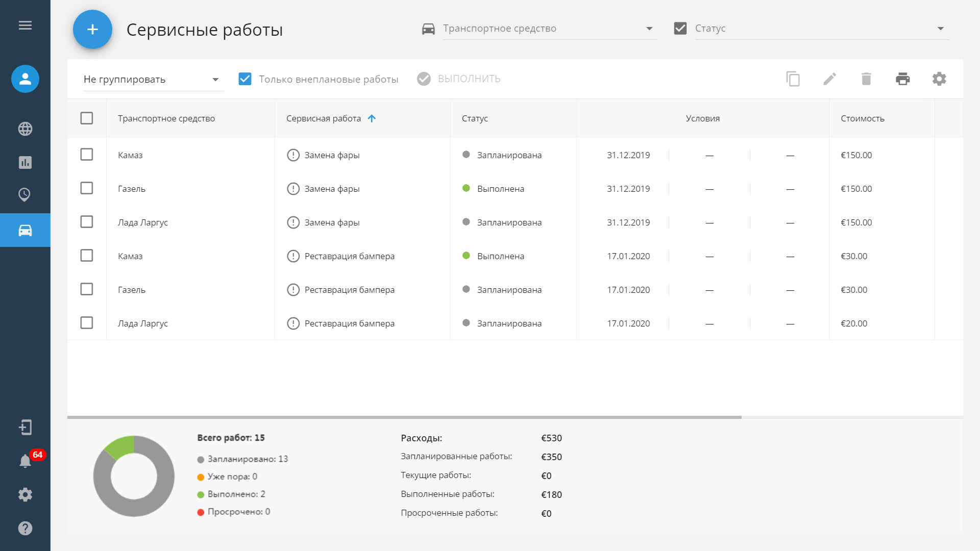The width and height of the screenshot is (980, 551).
Task: Click alert icon beside Лада Ларгус Замена фары
Action: pyautogui.click(x=293, y=222)
